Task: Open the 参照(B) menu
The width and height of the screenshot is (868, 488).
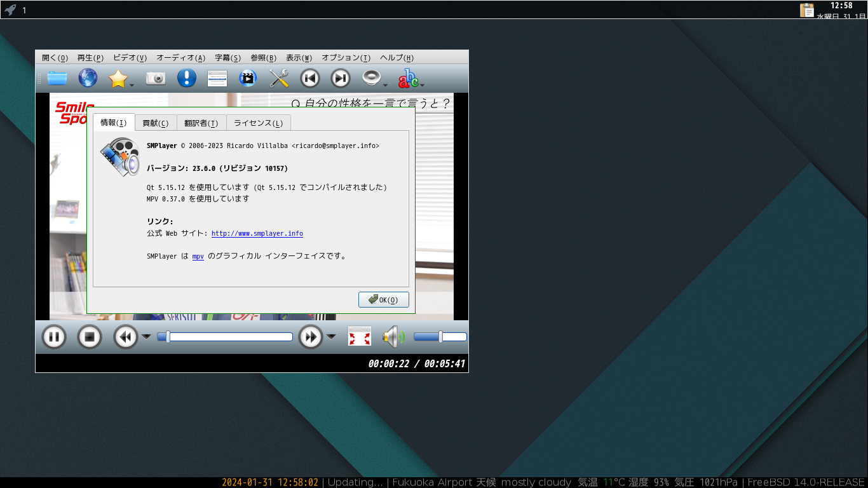Action: (264, 58)
